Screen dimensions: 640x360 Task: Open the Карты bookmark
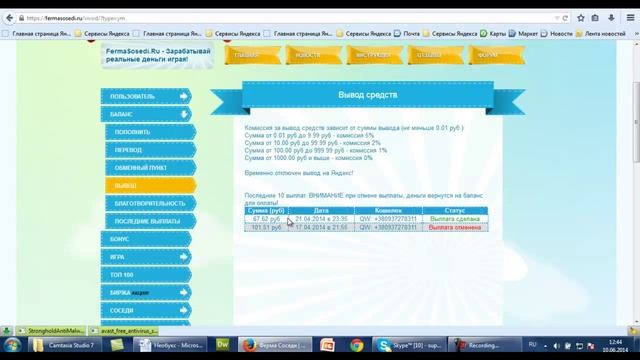coord(493,33)
